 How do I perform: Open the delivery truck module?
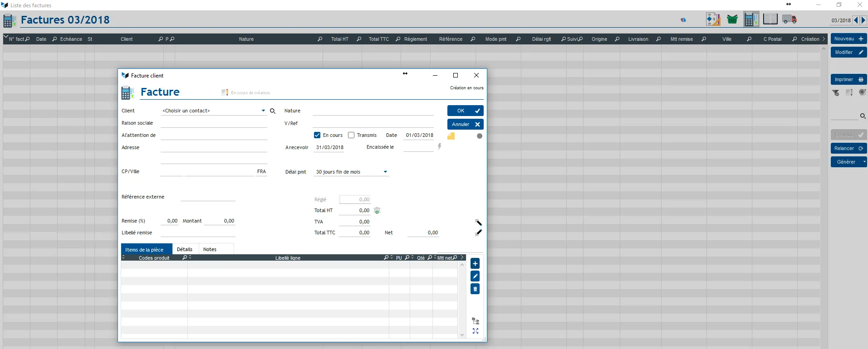pos(789,19)
